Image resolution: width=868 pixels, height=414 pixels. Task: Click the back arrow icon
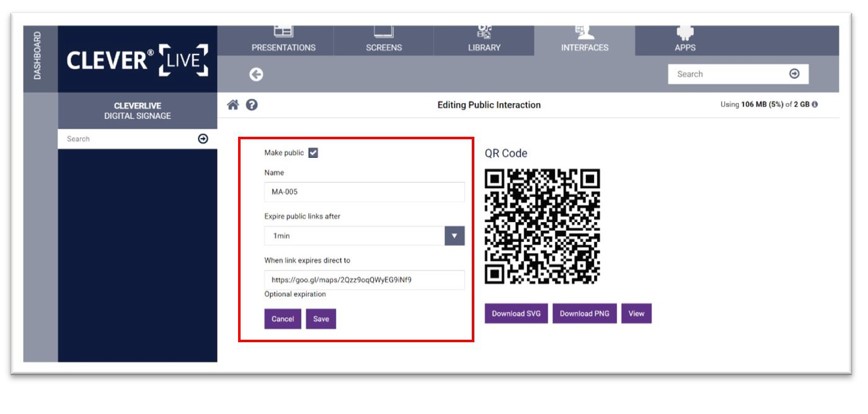tap(256, 75)
